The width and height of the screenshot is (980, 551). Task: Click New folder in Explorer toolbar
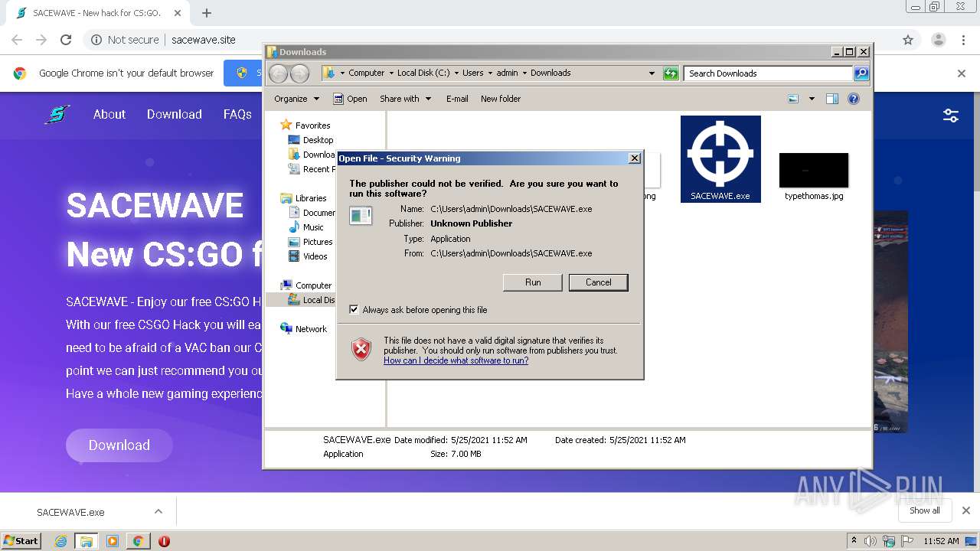tap(501, 99)
